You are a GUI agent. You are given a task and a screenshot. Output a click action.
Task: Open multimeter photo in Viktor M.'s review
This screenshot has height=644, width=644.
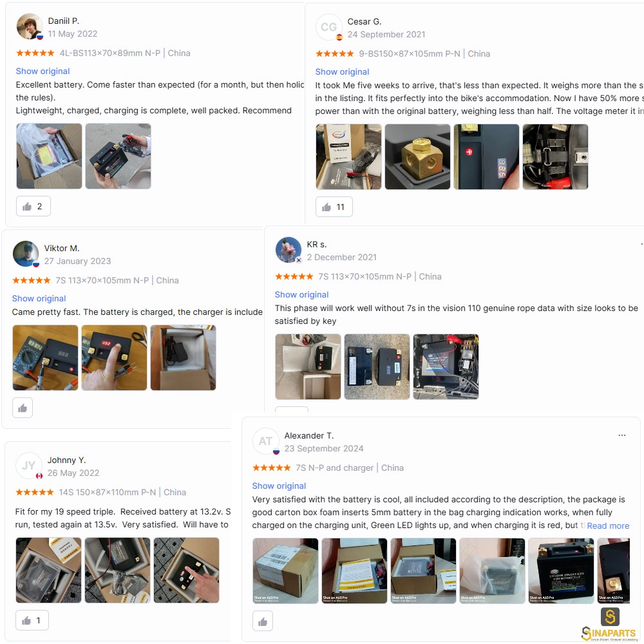pyautogui.click(x=45, y=357)
